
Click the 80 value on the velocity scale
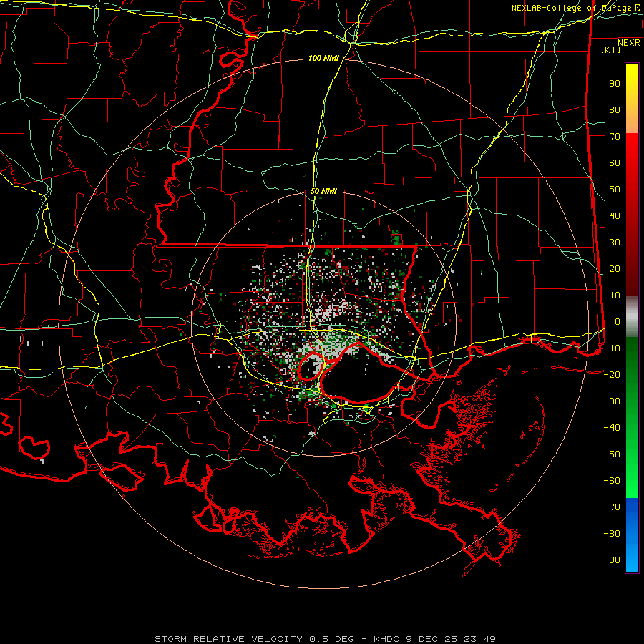click(x=615, y=110)
